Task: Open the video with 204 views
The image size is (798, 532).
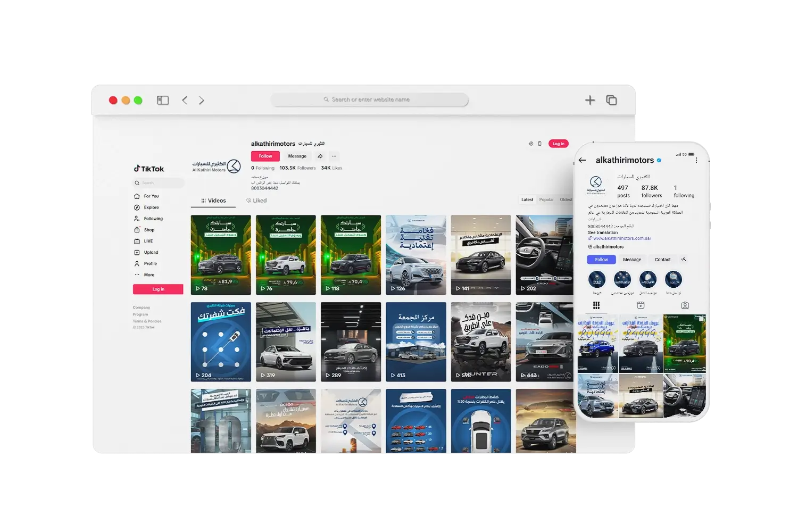Action: [x=221, y=342]
